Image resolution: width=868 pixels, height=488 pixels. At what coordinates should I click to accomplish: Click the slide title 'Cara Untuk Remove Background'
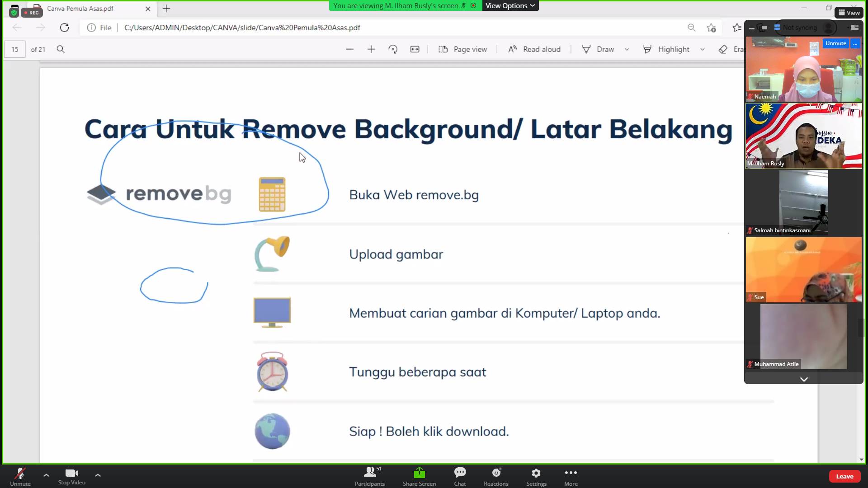point(408,129)
